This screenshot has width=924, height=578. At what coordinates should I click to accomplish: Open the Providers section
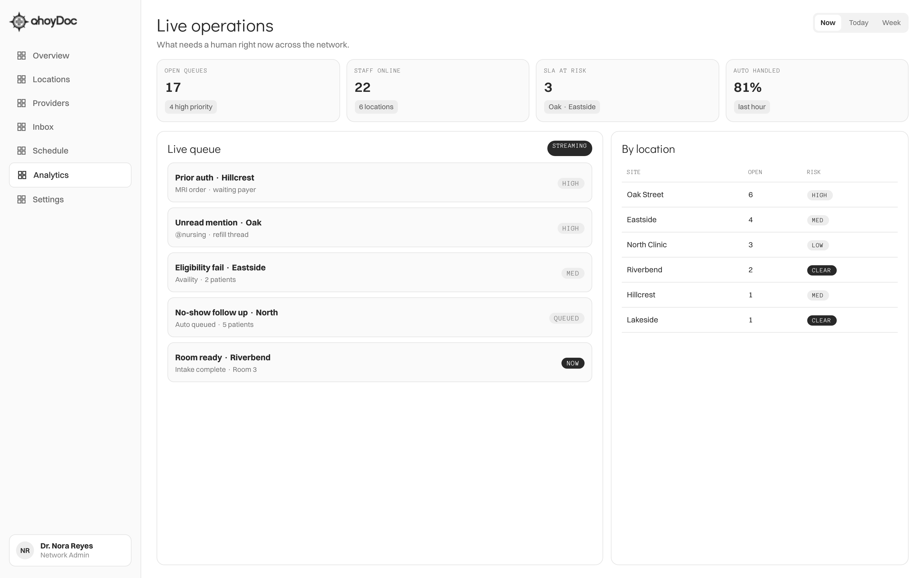[70, 103]
